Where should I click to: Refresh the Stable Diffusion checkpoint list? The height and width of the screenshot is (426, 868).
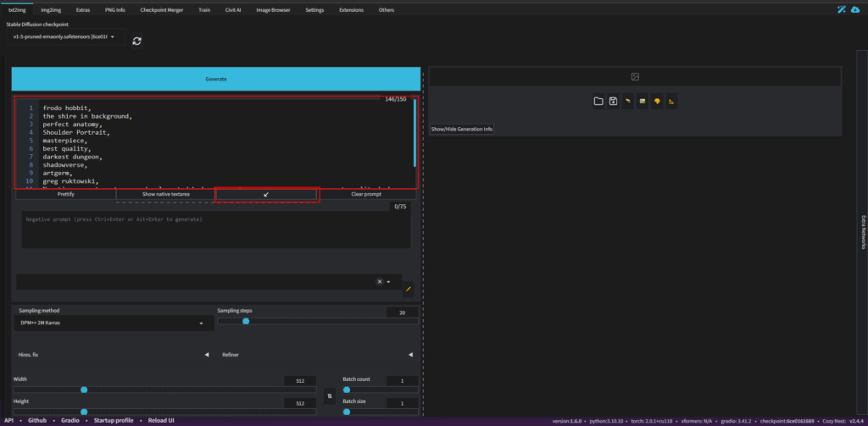point(136,40)
